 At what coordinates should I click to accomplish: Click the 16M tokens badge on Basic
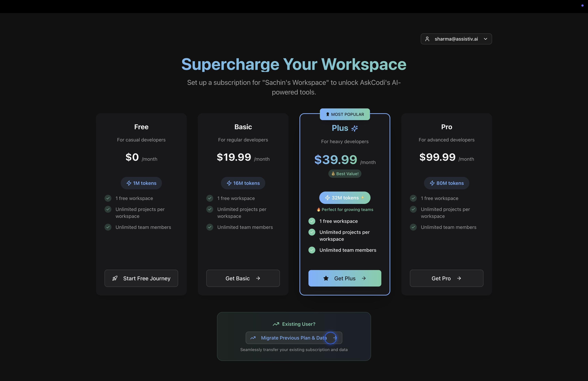point(243,183)
